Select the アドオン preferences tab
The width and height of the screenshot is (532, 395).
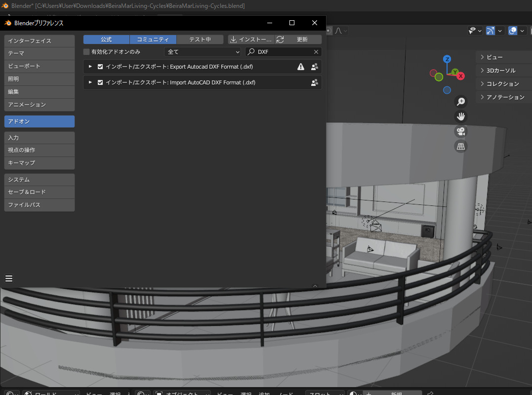click(x=40, y=121)
